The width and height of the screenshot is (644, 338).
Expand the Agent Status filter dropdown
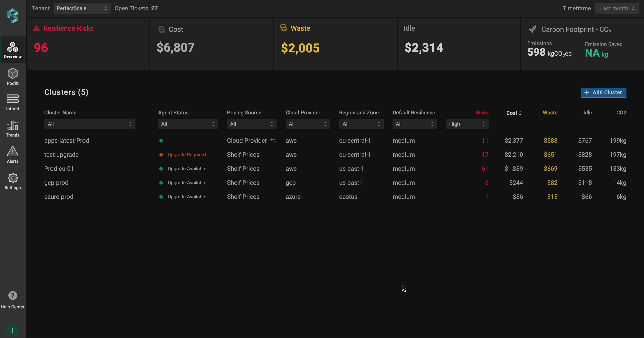(188, 124)
